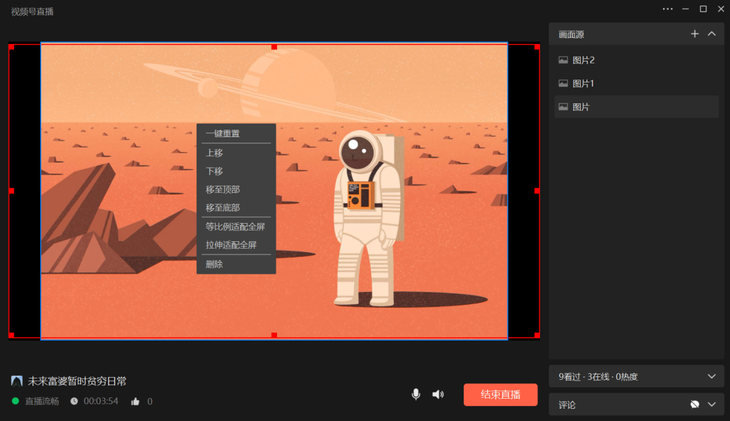Click the clock icon beside 00:03:54
Image resolution: width=730 pixels, height=421 pixels.
74,401
